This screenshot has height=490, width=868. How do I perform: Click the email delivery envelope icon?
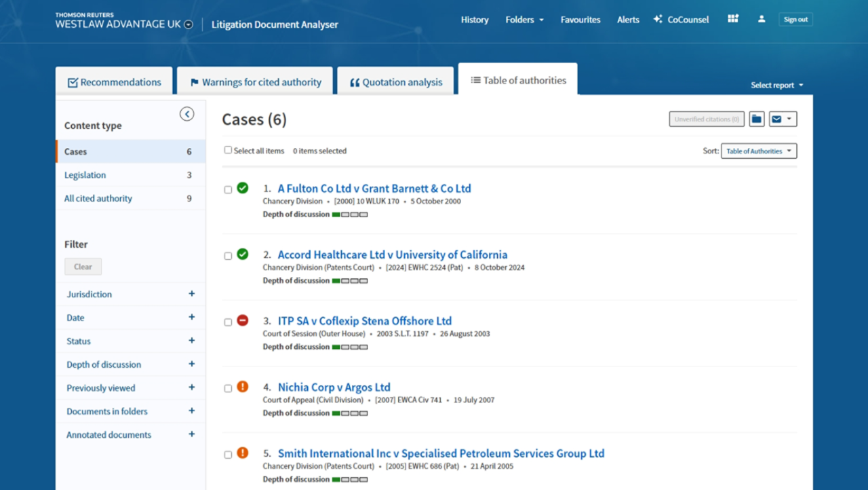(x=777, y=119)
